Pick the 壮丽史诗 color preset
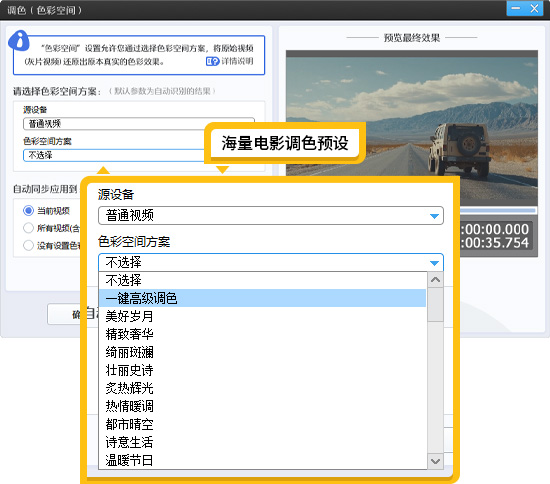The width and height of the screenshot is (550, 484). click(x=262, y=370)
